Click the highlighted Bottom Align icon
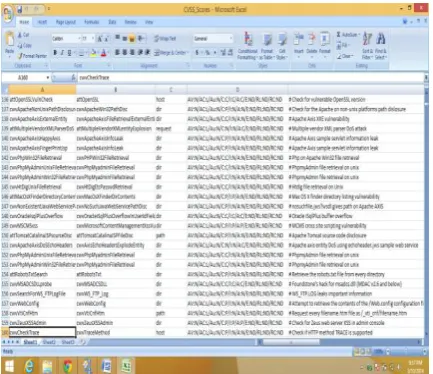Image resolution: width=433 pixels, height=374 pixels. pyautogui.click(x=131, y=38)
